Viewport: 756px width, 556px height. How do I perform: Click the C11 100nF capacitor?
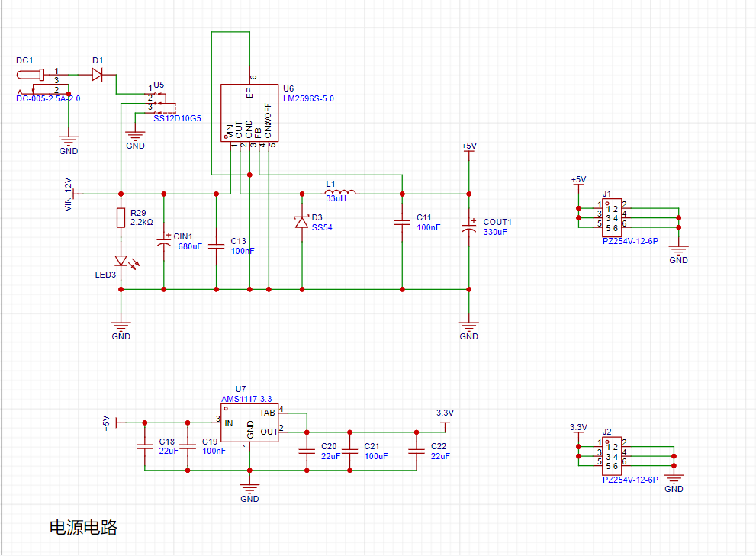click(402, 223)
